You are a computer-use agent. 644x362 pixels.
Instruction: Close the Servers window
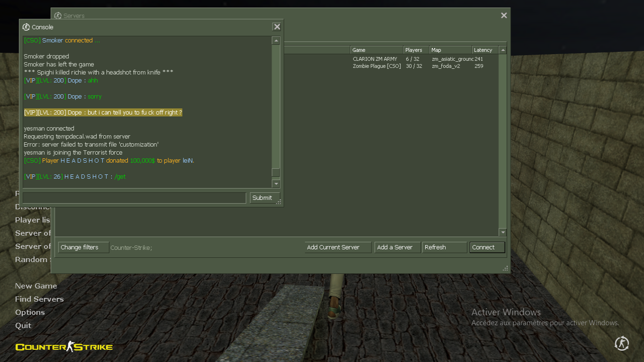coord(504,16)
